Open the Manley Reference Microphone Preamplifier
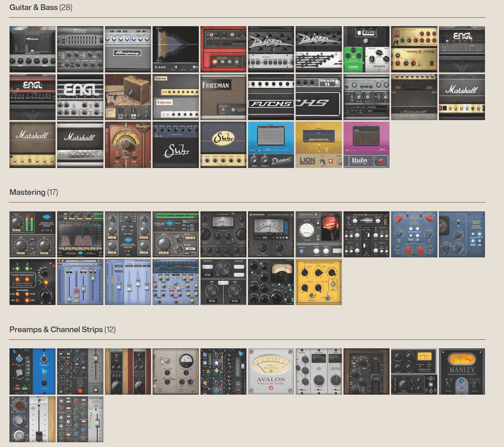 coord(462,371)
